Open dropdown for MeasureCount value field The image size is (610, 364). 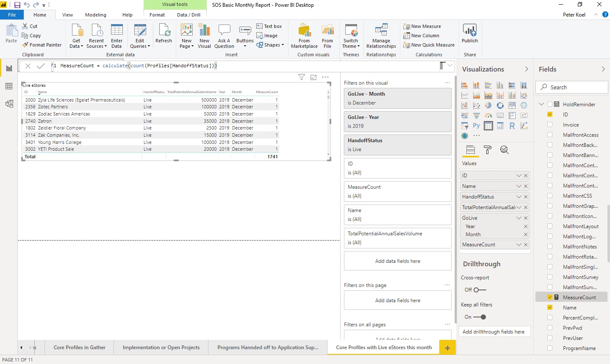tap(518, 245)
